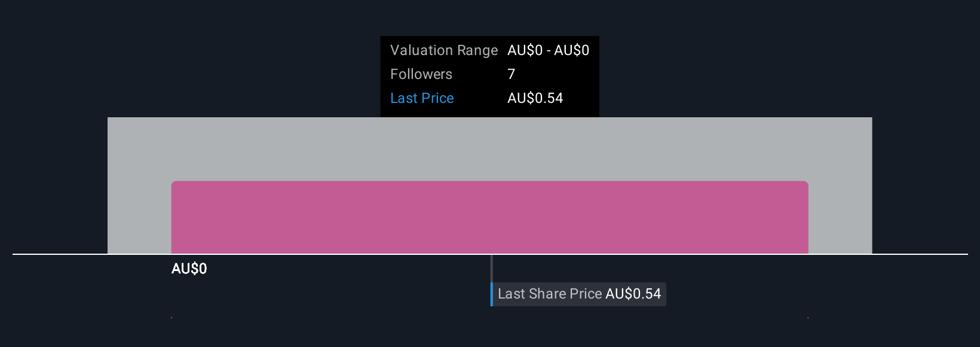The height and width of the screenshot is (347, 980).
Task: Click the followers count 7
Action: 511,74
